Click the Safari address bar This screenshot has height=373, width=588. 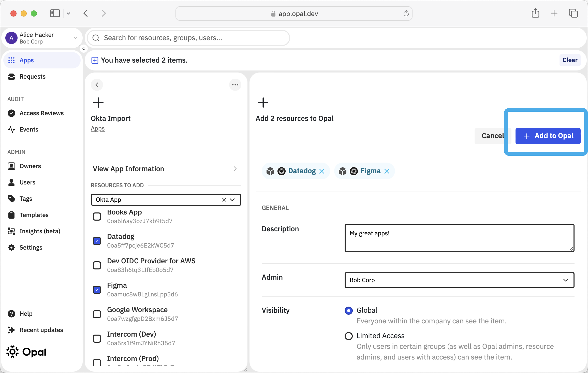point(294,13)
